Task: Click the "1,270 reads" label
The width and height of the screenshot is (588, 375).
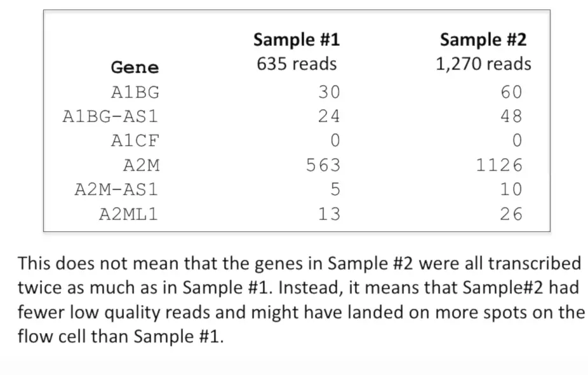Action: [x=483, y=64]
